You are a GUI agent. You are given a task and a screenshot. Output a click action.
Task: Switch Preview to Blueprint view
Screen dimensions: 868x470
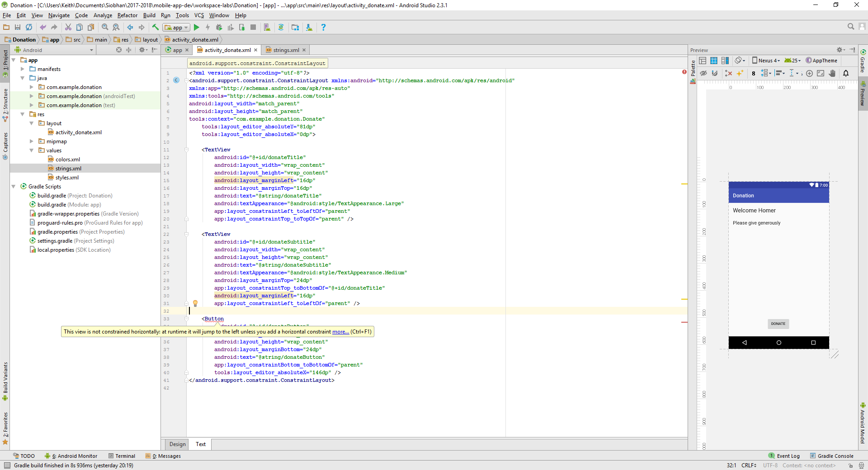[714, 61]
